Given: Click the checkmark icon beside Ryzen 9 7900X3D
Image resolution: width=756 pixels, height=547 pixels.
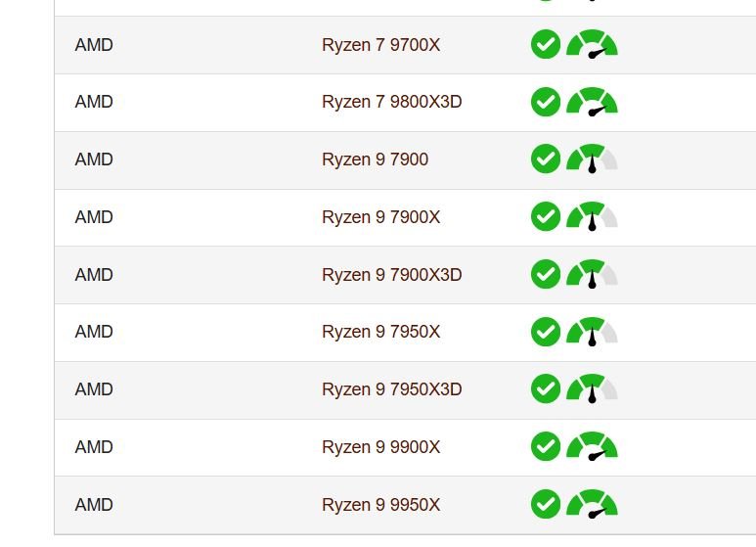Looking at the screenshot, I should point(546,274).
